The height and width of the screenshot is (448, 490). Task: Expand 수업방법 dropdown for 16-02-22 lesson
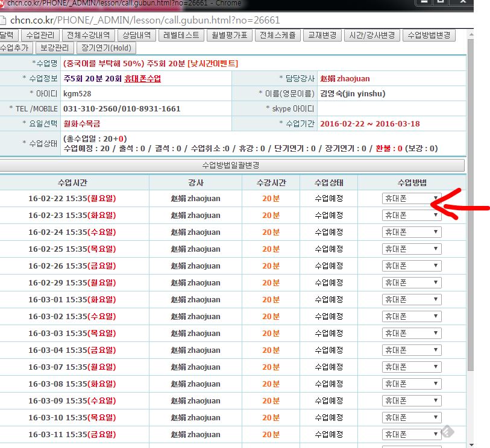(x=412, y=198)
